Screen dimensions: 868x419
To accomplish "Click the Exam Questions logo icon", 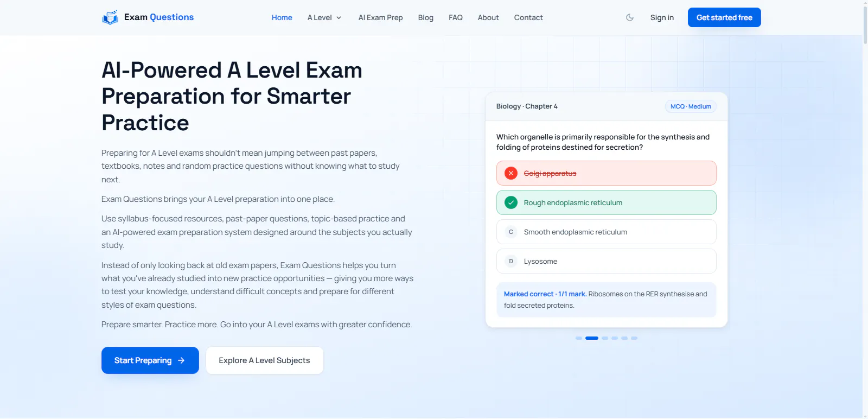I will coord(110,17).
